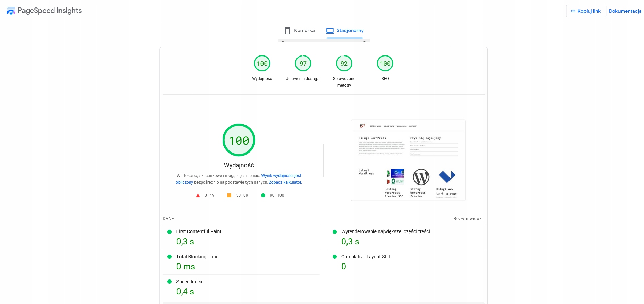Click '0,3 s' value under Wyrenderowanie największej części

click(x=350, y=242)
